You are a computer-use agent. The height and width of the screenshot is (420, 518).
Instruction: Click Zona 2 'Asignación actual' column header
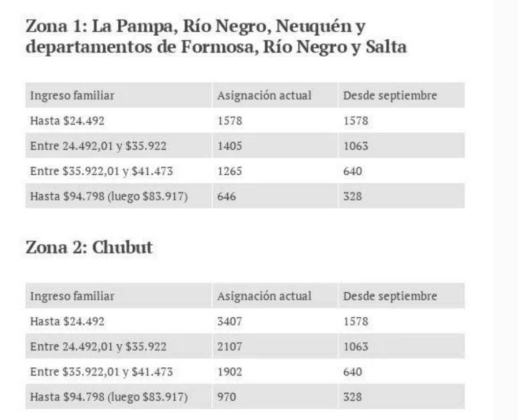click(x=264, y=296)
